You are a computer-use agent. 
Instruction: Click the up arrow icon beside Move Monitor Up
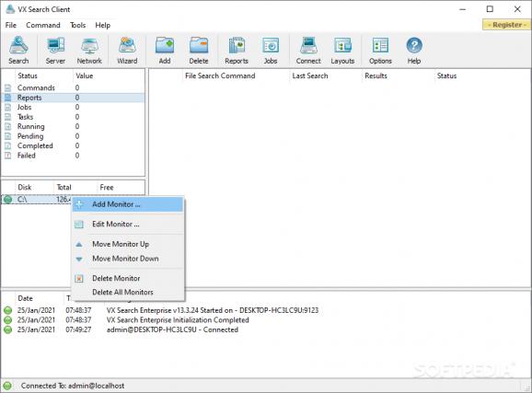tap(79, 244)
